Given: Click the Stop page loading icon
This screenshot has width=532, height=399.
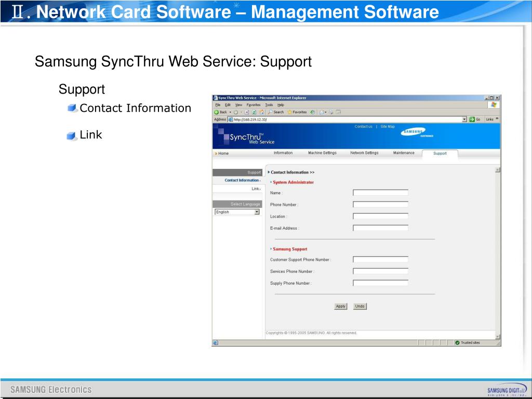Looking at the screenshot, I should (247, 112).
